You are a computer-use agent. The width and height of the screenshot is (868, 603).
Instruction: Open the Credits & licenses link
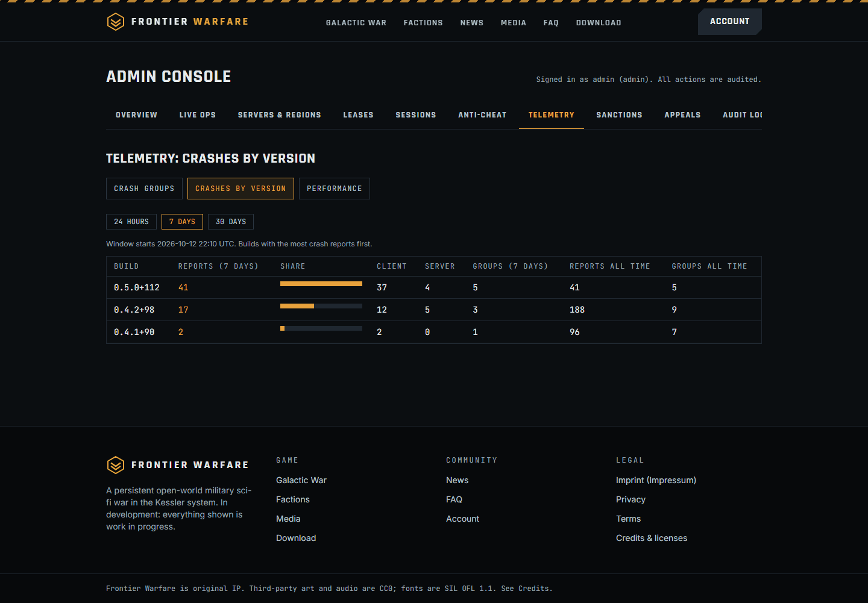[x=652, y=538]
